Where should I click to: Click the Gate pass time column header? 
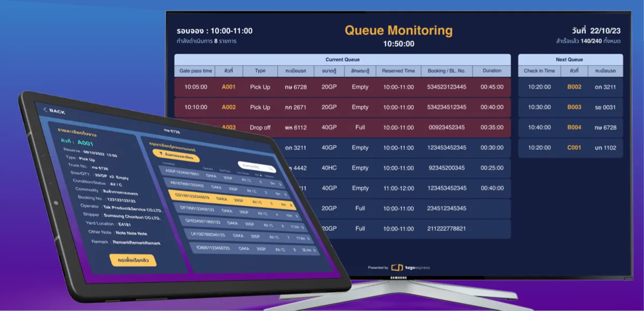click(x=196, y=71)
